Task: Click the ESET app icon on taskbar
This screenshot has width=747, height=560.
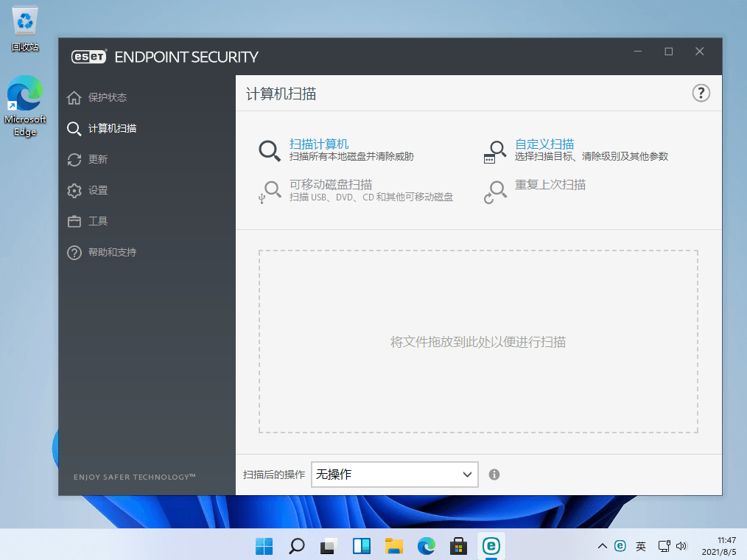Action: click(491, 546)
